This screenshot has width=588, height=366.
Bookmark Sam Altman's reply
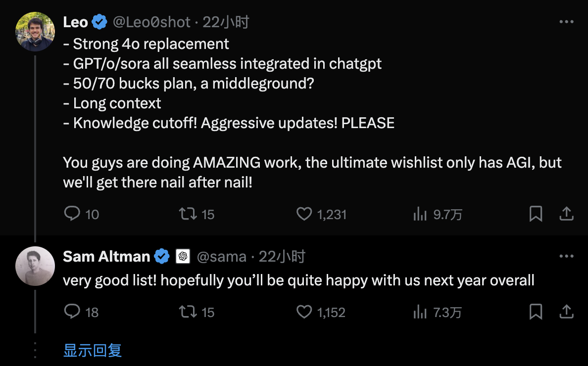pos(536,312)
